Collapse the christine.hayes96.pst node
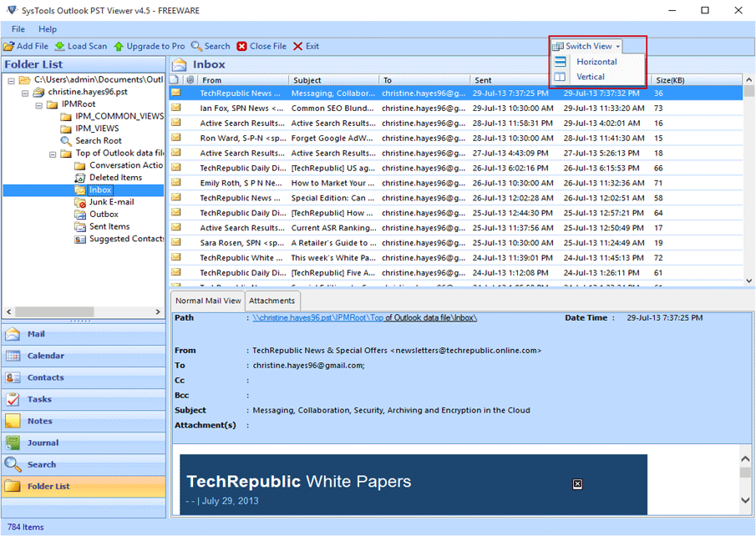 coord(25,93)
